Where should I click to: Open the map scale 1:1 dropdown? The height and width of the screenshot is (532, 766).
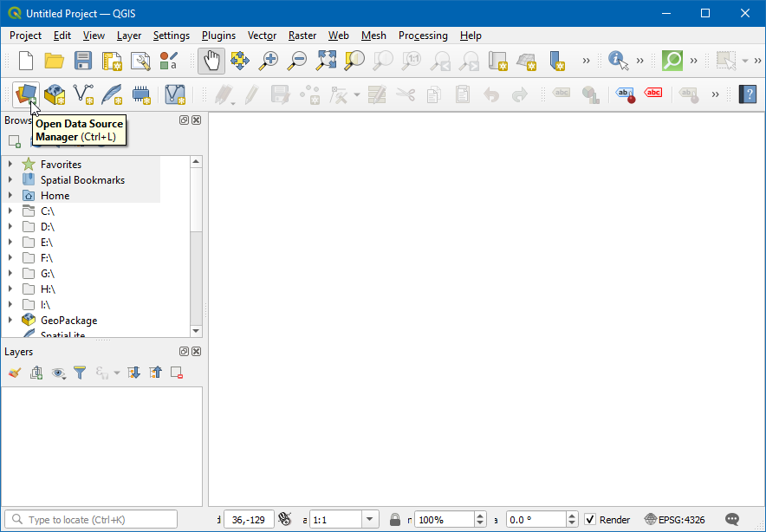coord(370,520)
